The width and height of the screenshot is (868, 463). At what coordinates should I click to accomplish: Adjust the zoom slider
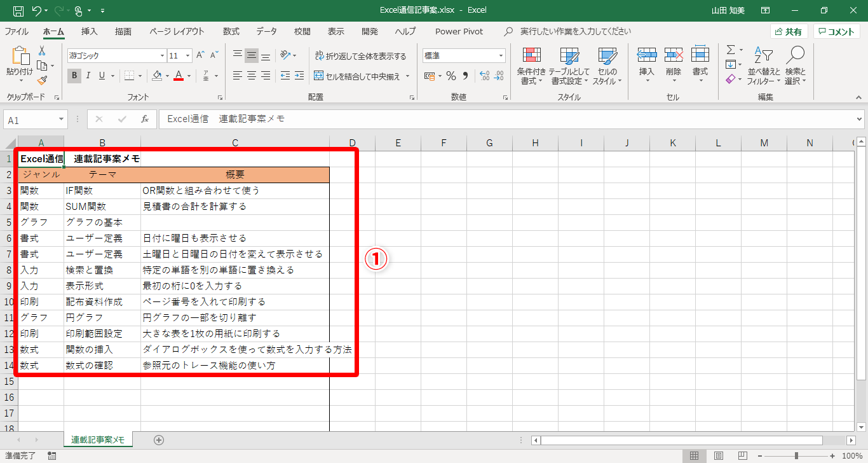coord(796,455)
